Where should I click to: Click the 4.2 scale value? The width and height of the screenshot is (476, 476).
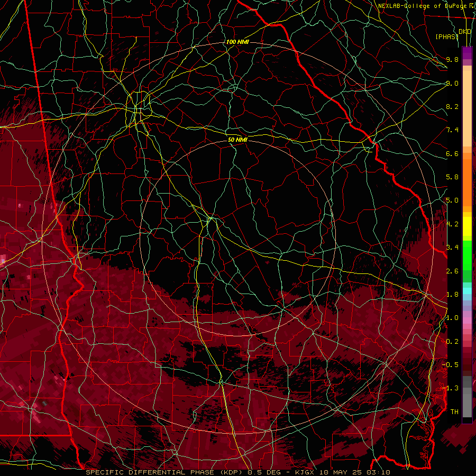tap(452, 224)
